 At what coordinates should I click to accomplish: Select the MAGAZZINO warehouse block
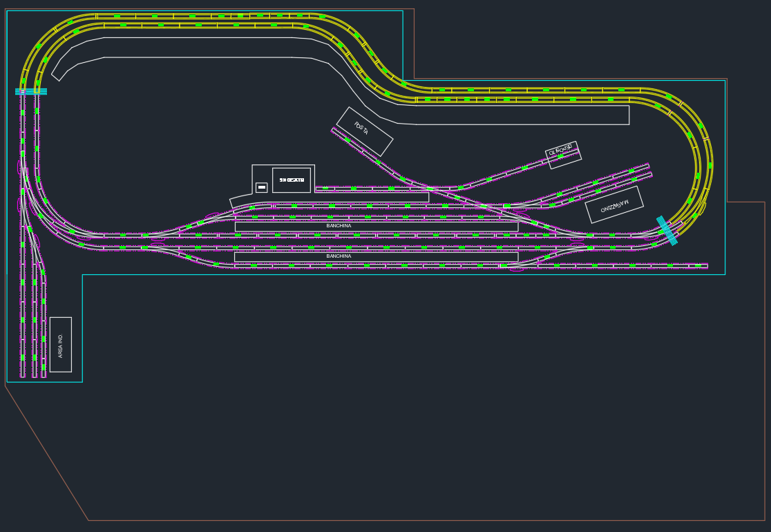click(x=614, y=205)
